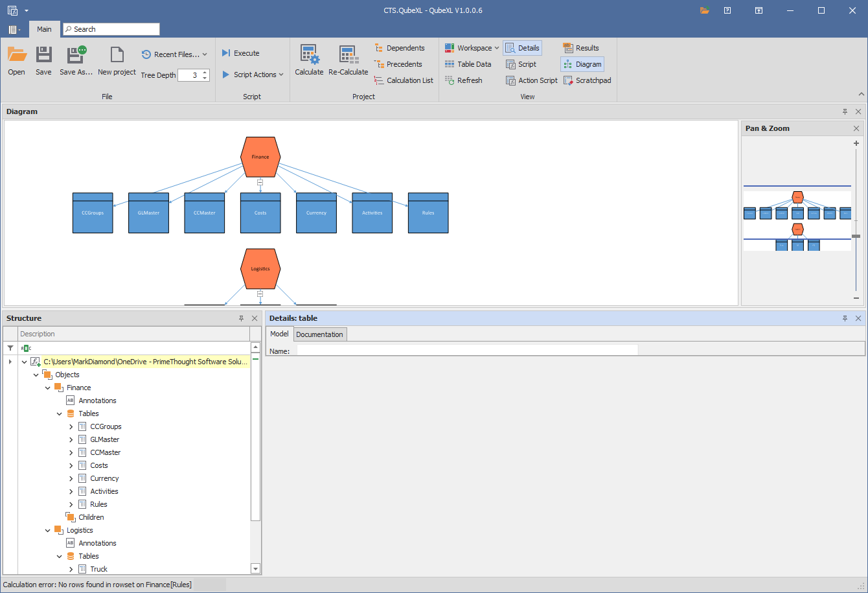Select the Main ribbon tab
Image resolution: width=868 pixels, height=593 pixels.
pyautogui.click(x=44, y=29)
